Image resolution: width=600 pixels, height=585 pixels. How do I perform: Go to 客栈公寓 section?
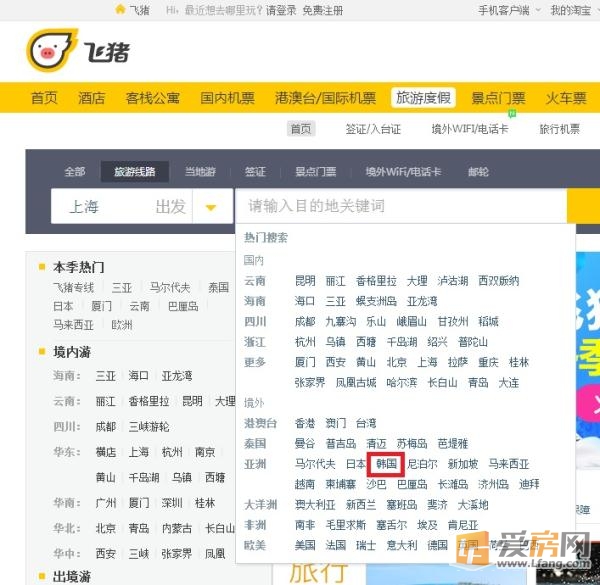point(153,98)
